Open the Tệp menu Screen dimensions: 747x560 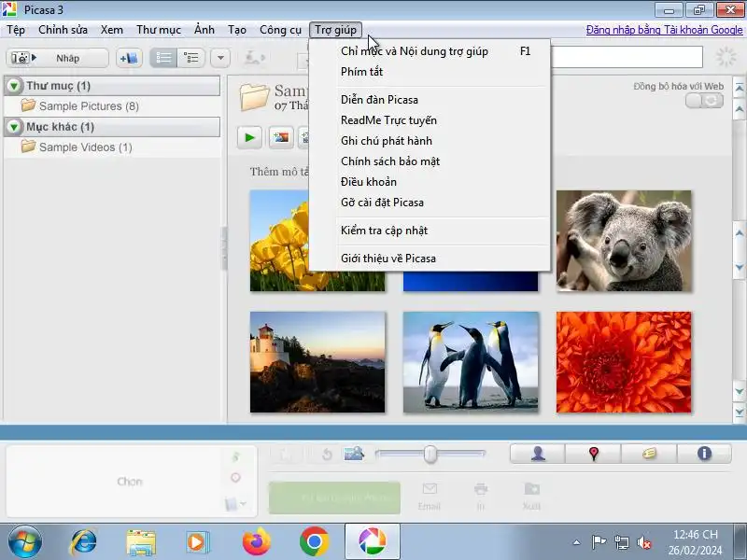(x=16, y=30)
